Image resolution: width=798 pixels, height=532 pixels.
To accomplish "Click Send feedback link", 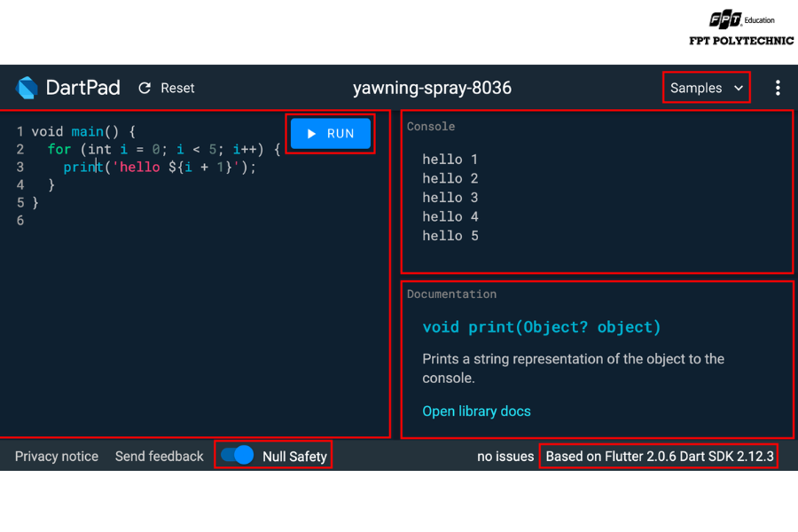I will coord(160,456).
